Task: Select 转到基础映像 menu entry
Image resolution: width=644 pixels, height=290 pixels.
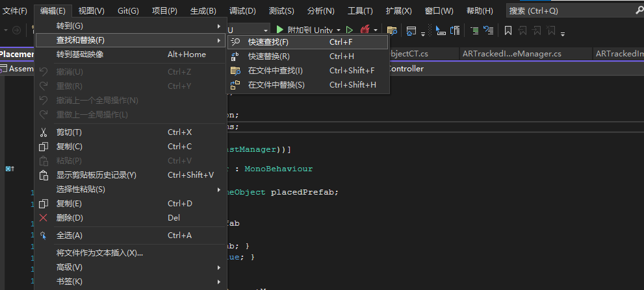Action: [x=131, y=54]
